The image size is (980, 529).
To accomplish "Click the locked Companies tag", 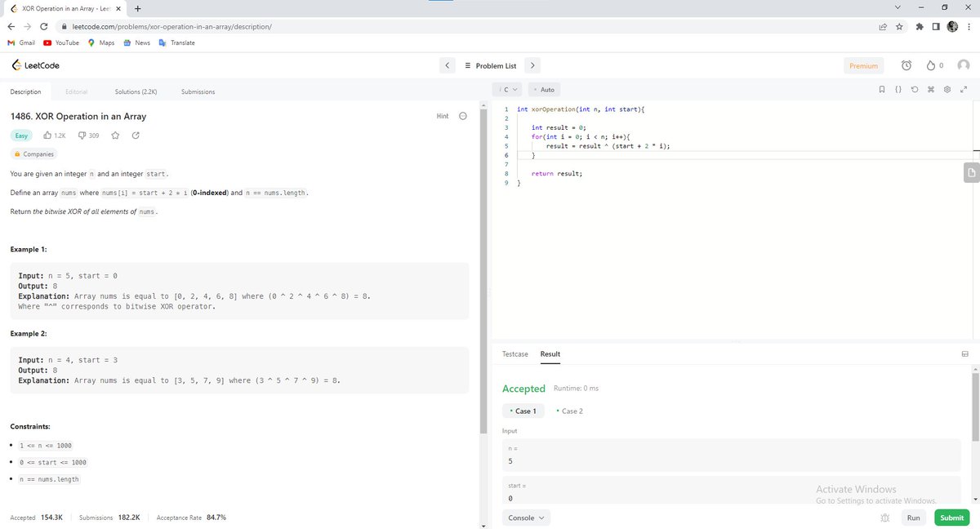I will (35, 154).
